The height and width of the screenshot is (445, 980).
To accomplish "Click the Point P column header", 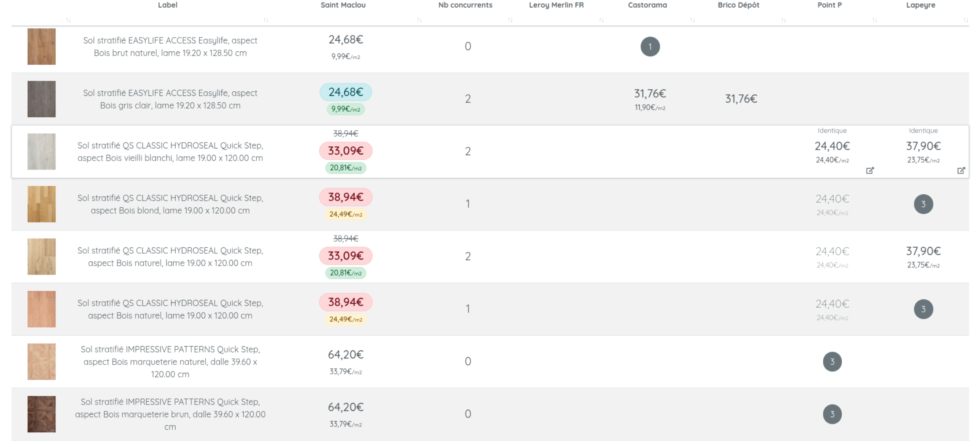I will (830, 5).
